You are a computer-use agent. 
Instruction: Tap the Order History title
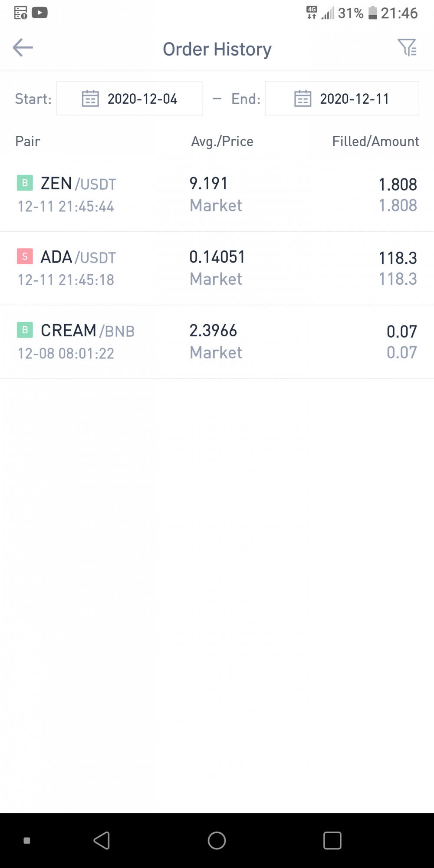(x=217, y=49)
